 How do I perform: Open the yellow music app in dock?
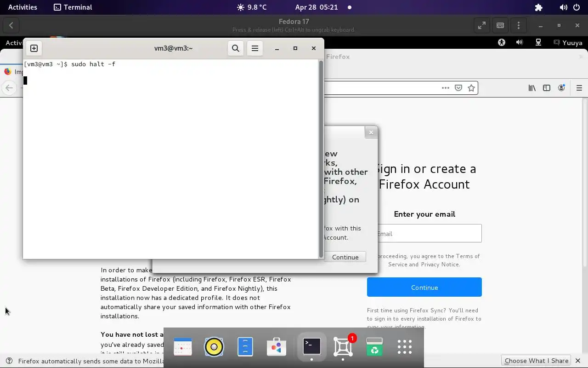click(214, 347)
